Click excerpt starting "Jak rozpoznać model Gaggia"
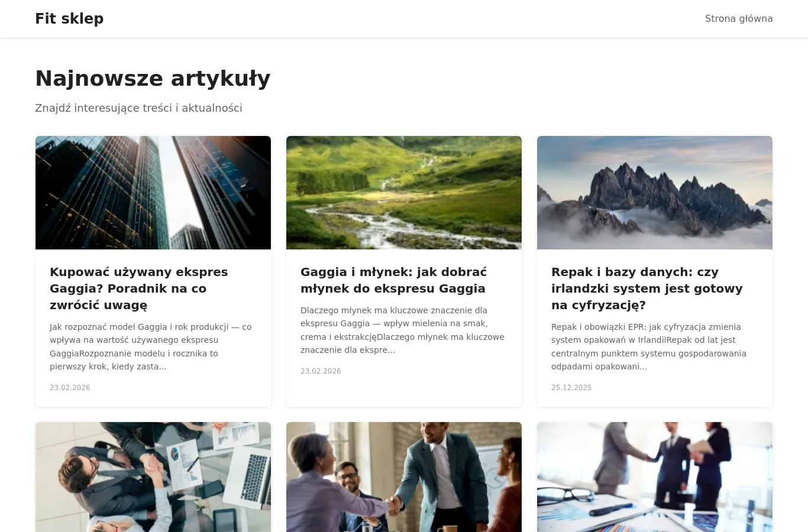This screenshot has width=808, height=532. click(x=151, y=347)
